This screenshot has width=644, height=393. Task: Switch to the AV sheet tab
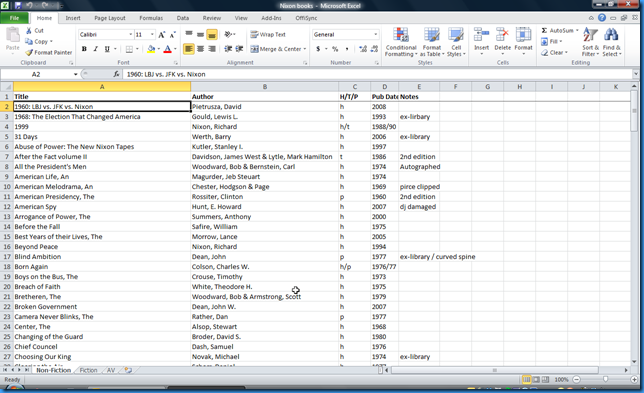[111, 370]
